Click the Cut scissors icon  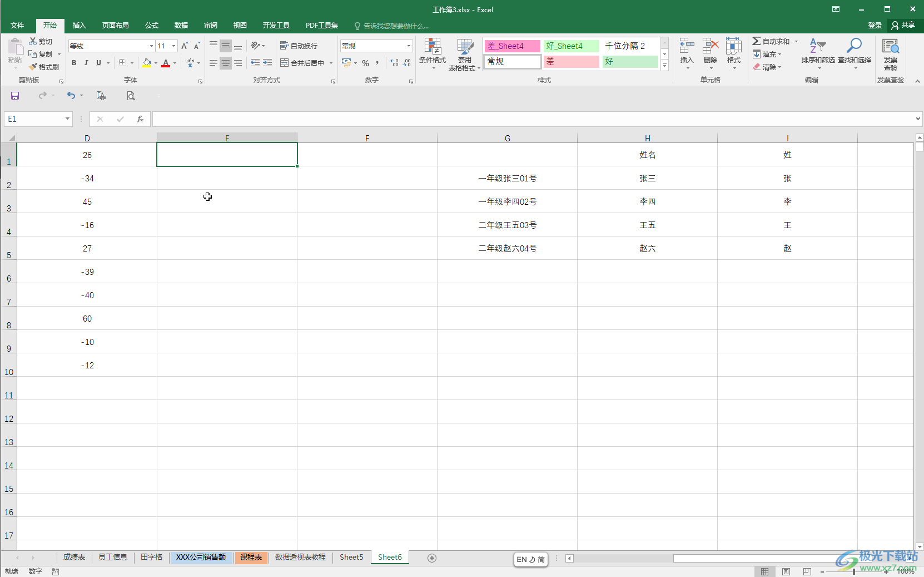coord(33,41)
